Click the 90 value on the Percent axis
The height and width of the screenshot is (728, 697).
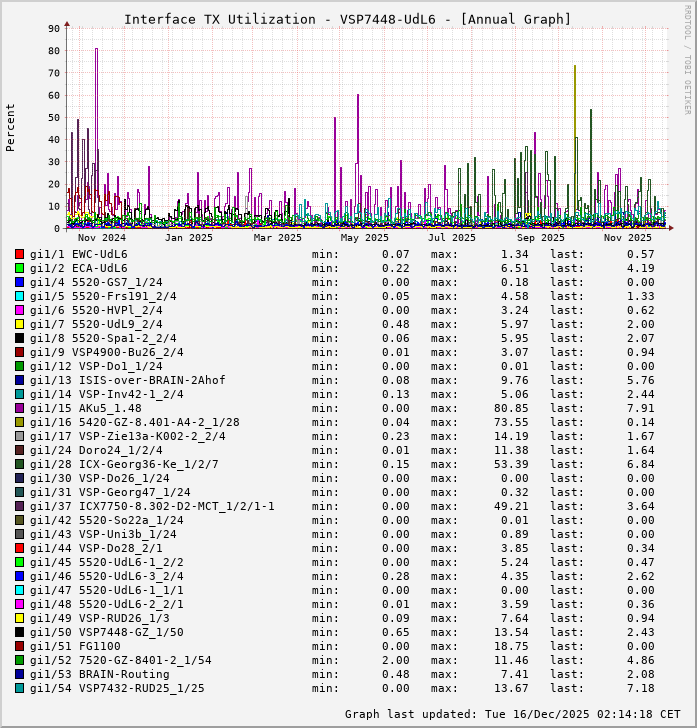(53, 29)
